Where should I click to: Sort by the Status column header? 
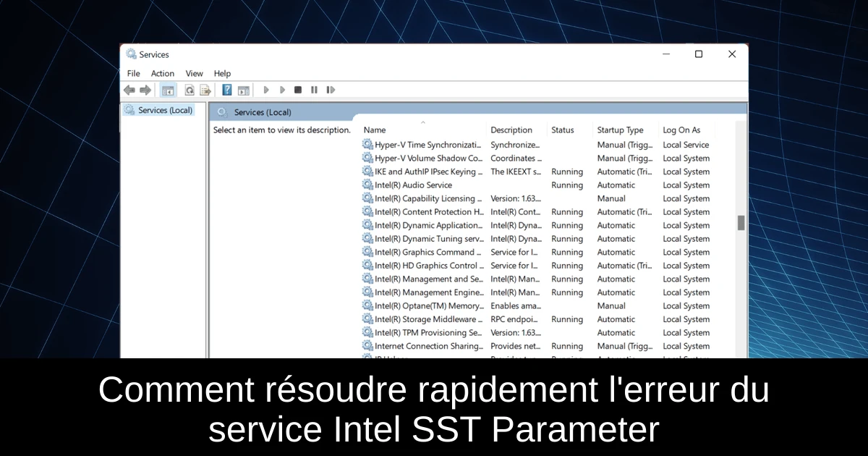click(x=562, y=130)
